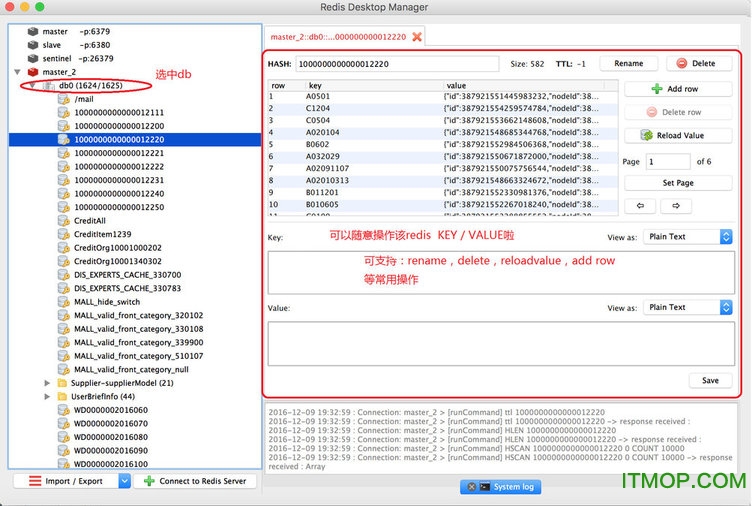Image resolution: width=752 pixels, height=506 pixels.
Task: Click folder icon of Supplier-supplierModel
Action: (62, 383)
